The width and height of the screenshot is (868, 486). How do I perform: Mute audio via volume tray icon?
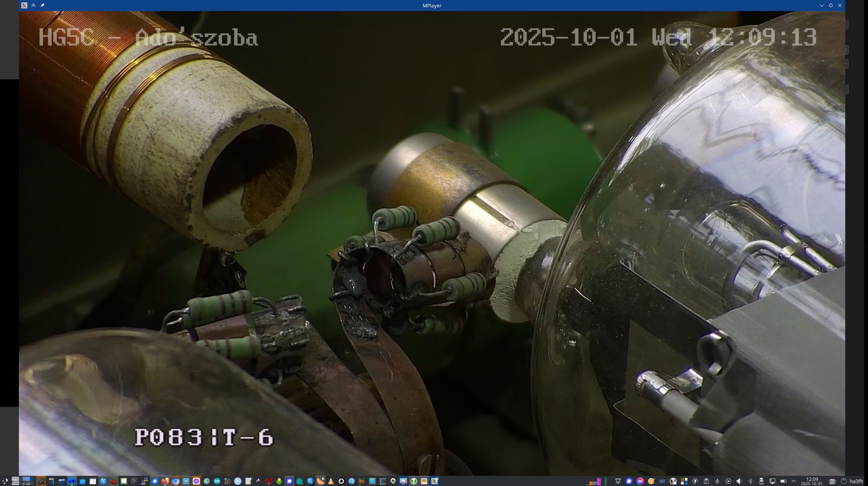(x=739, y=481)
